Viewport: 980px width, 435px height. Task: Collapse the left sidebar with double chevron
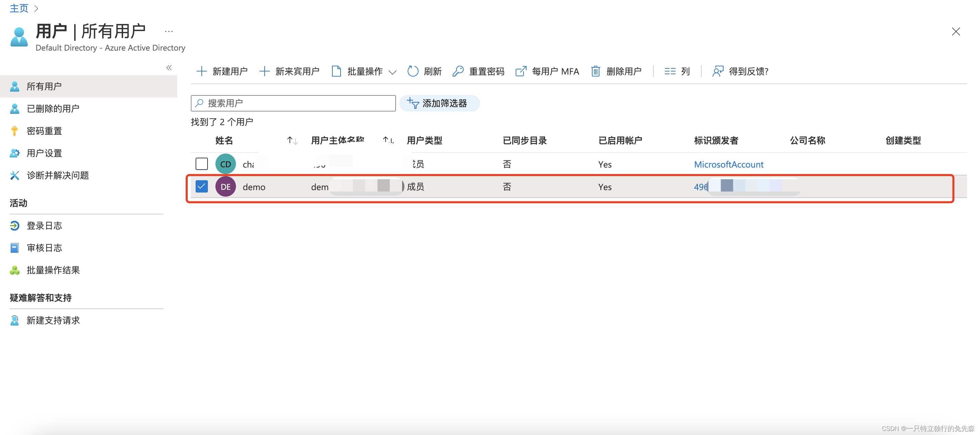click(169, 68)
